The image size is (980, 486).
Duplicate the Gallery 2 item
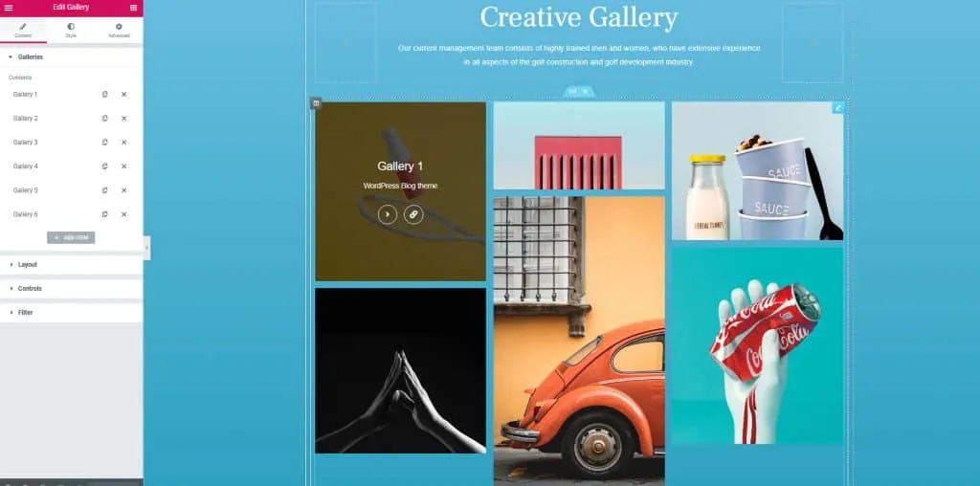click(104, 118)
